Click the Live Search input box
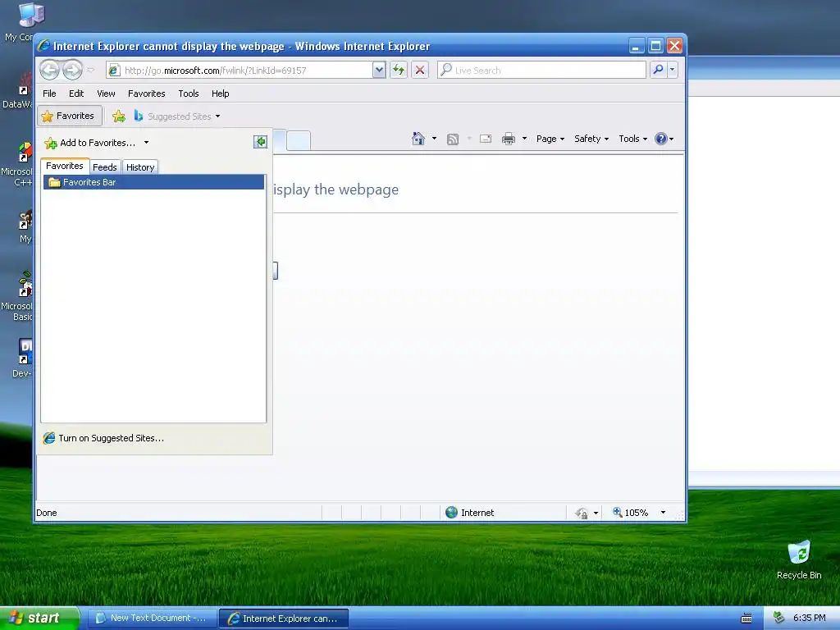Screen dimensions: 840x630 [x=541, y=71]
